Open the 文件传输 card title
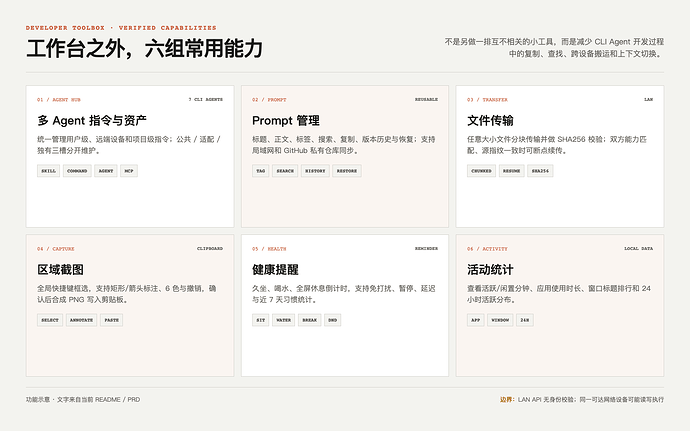This screenshot has width=690, height=431. (490, 120)
